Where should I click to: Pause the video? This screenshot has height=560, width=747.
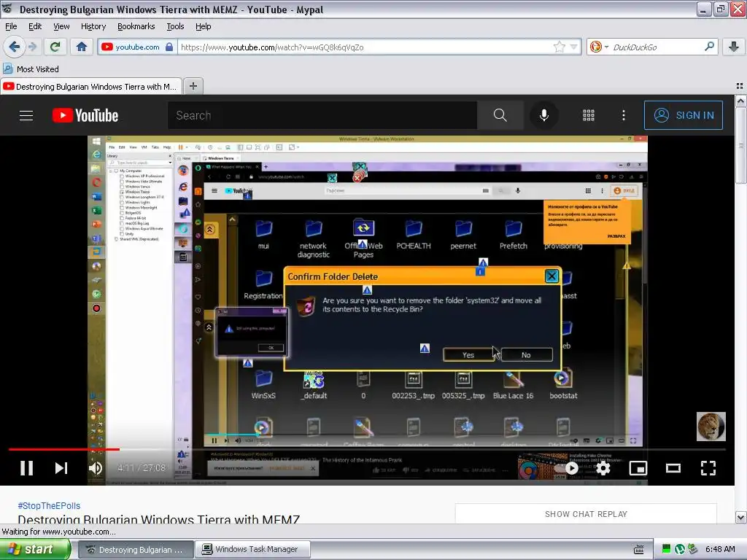tap(27, 468)
